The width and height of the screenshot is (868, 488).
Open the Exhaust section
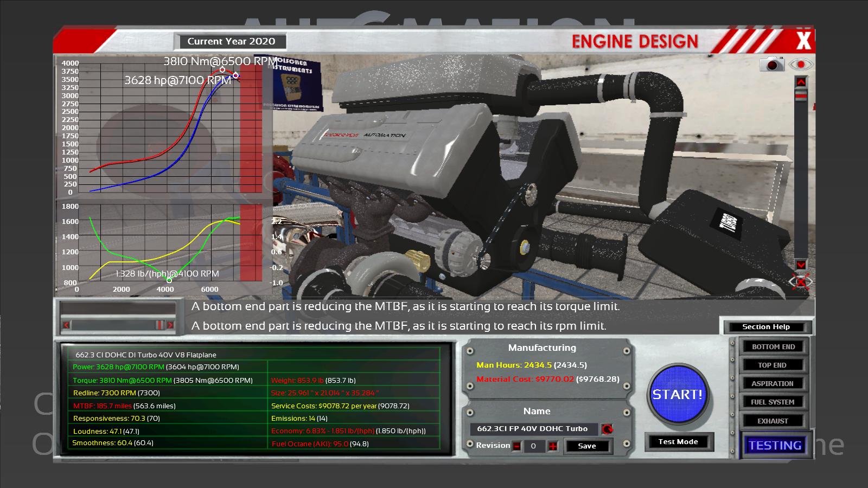773,421
